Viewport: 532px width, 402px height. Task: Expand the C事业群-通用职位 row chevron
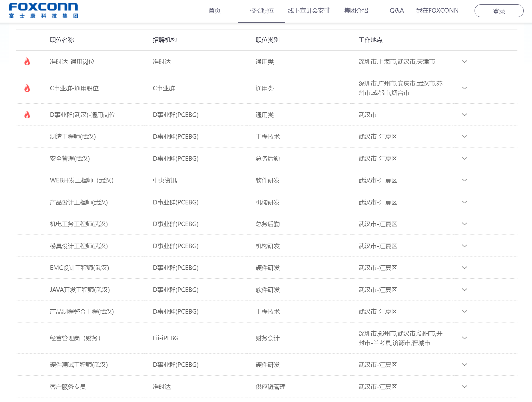(x=465, y=88)
